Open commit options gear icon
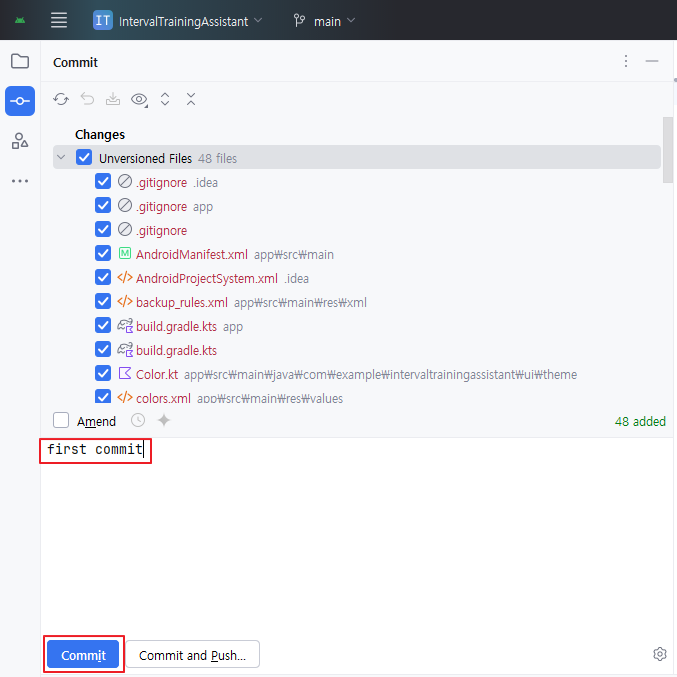The height and width of the screenshot is (677, 677). pos(660,654)
